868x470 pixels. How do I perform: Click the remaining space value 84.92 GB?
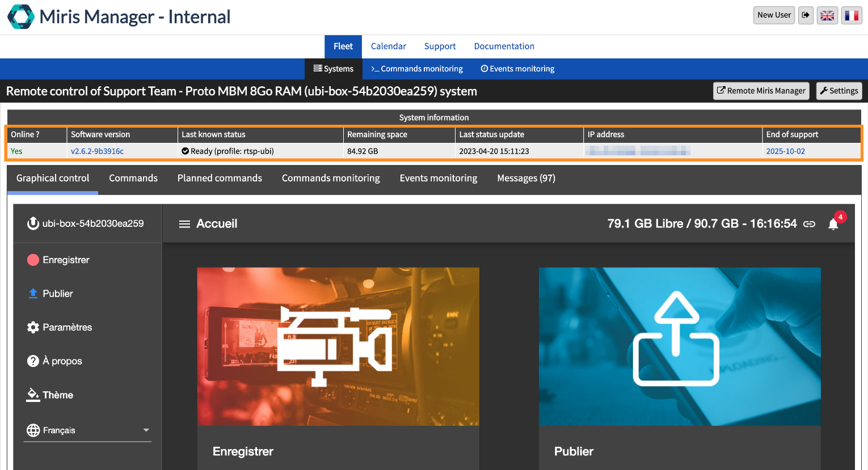(363, 151)
